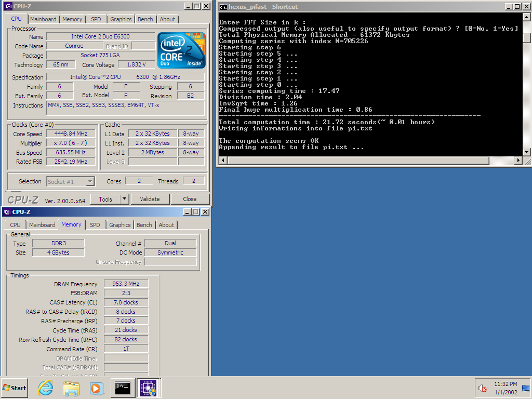
Task: Click muted volume icon in system tray
Action: (483, 388)
